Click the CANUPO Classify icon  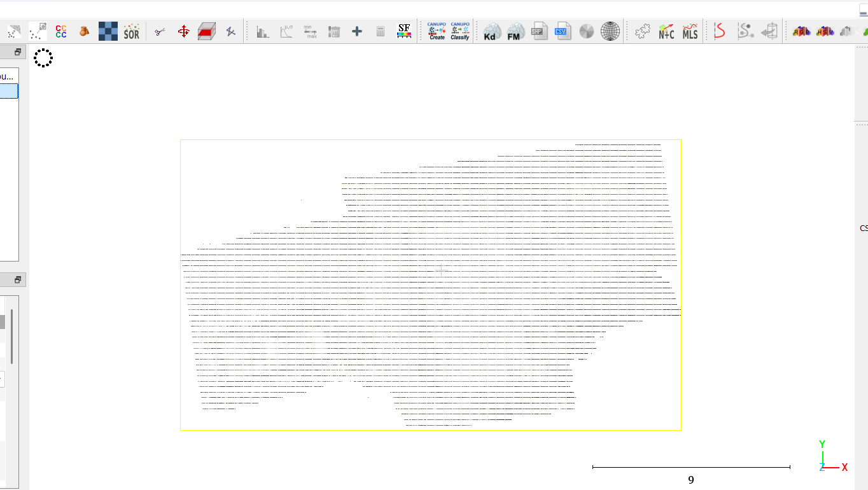point(459,31)
